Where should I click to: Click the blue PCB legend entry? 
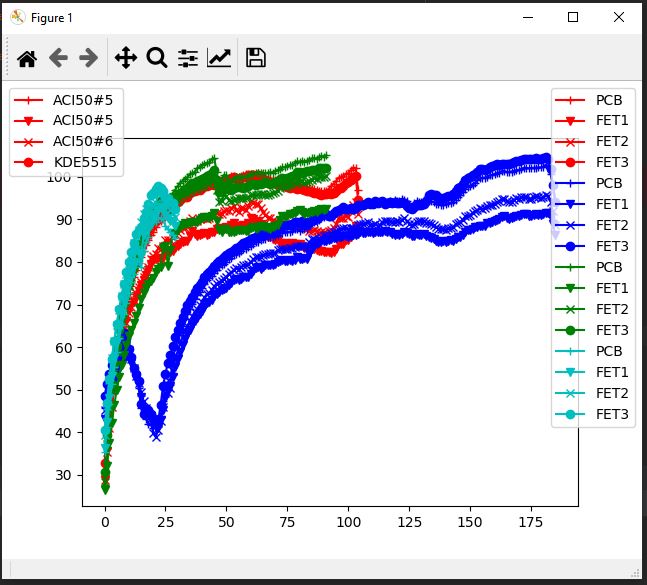[588, 183]
